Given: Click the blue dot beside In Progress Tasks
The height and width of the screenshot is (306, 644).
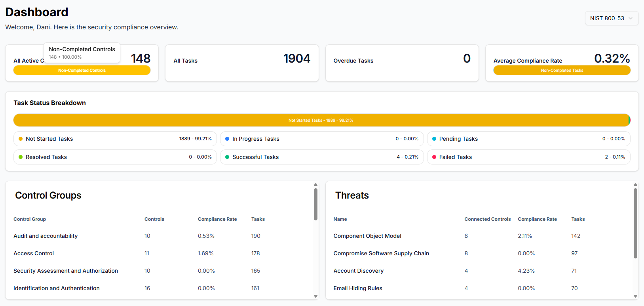Looking at the screenshot, I should tap(227, 139).
